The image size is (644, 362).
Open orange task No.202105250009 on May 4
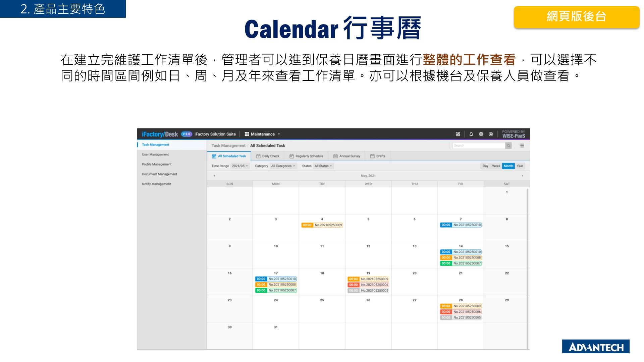(x=322, y=225)
